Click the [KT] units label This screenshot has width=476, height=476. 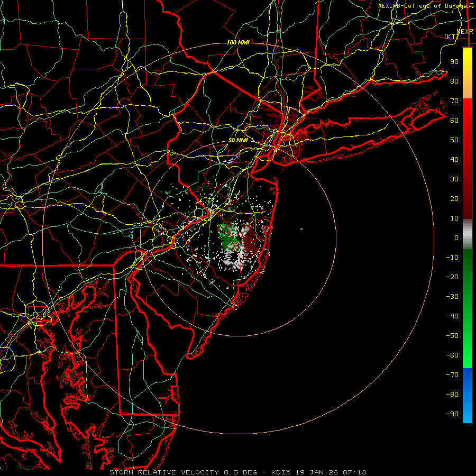(x=452, y=36)
